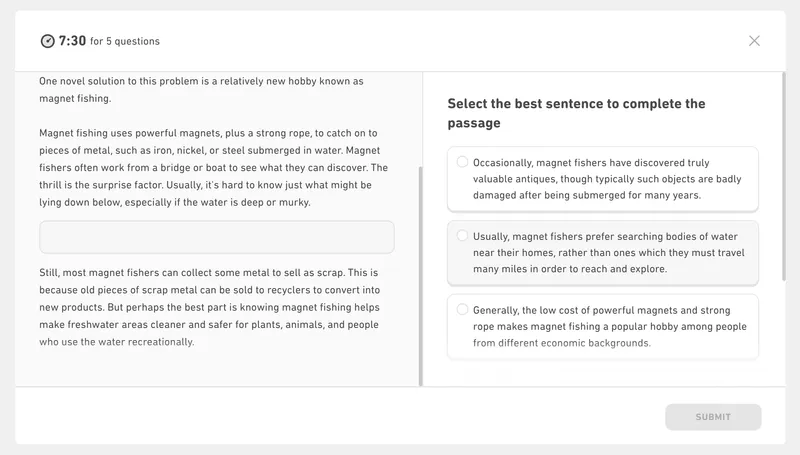Click the 'for 5 questions' label
800x455 pixels.
coord(125,42)
